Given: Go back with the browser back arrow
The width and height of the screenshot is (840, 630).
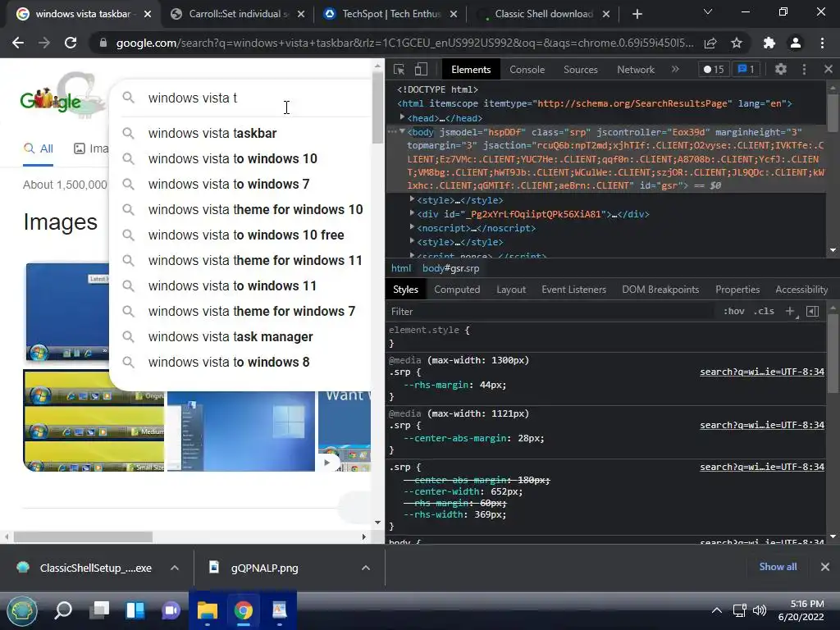Looking at the screenshot, I should tap(18, 43).
